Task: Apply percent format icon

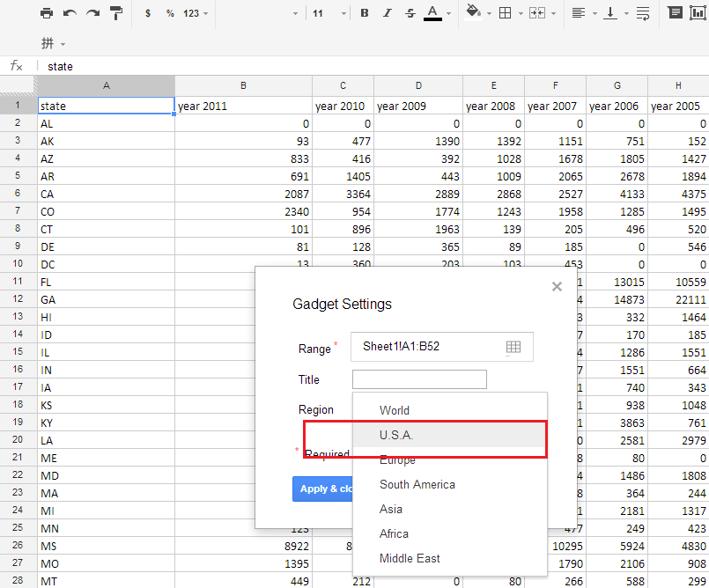Action: 170,12
